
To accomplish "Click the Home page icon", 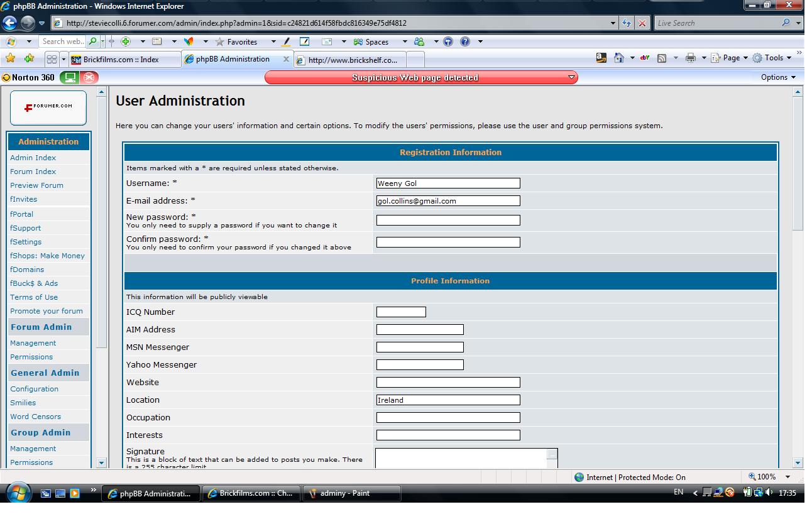I will coord(619,58).
